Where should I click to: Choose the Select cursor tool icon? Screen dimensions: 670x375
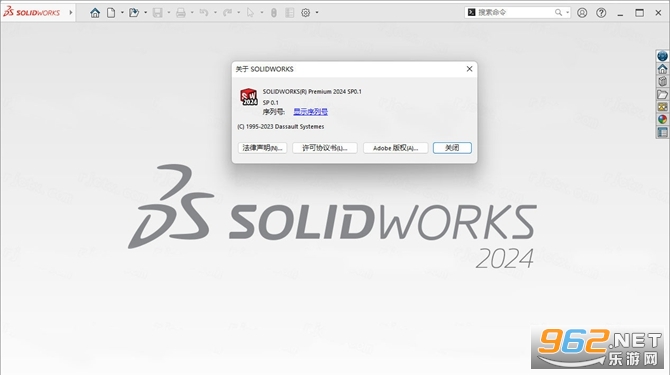(250, 13)
